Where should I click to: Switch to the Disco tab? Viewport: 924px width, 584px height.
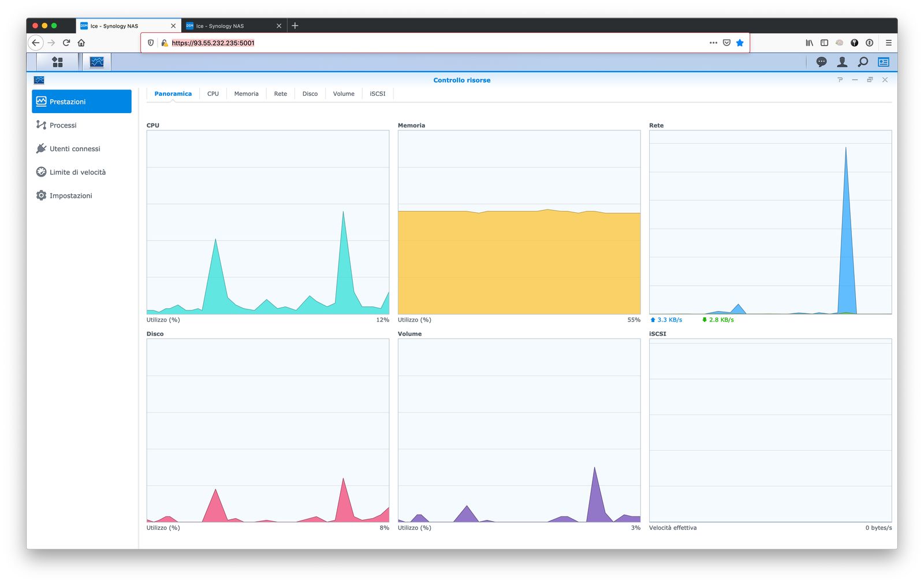point(310,93)
